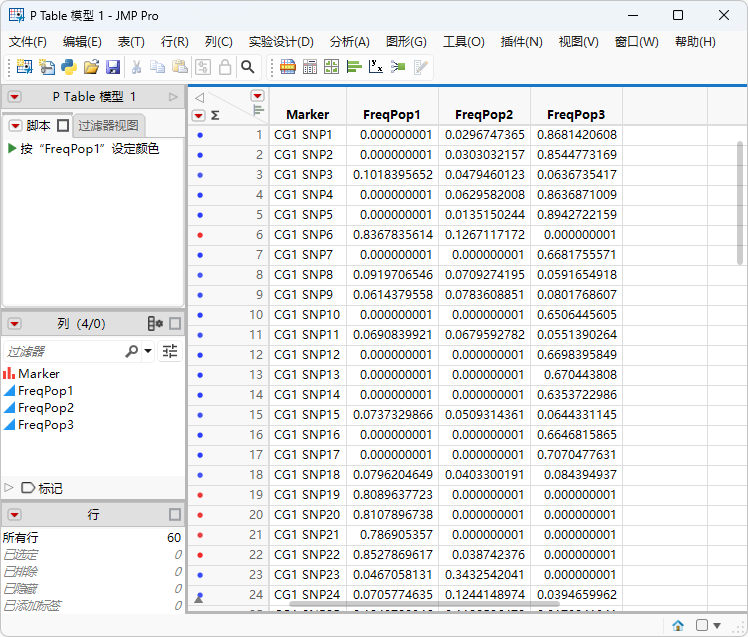
Task: Toggle the checkbox in the 行 panel header
Action: coord(175,514)
